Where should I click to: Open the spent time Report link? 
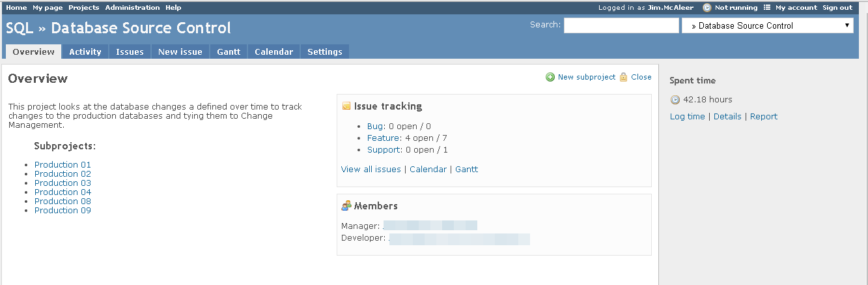764,117
